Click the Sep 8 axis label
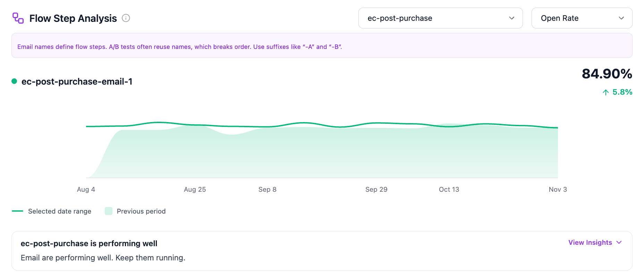 click(268, 189)
